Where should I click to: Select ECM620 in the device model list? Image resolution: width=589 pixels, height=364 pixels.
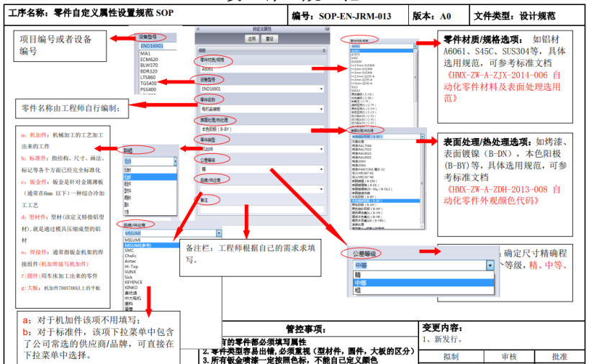point(149,59)
